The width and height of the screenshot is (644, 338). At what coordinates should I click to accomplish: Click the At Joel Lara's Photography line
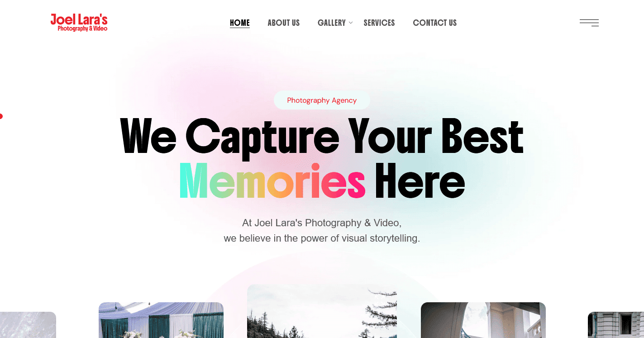[x=322, y=223]
